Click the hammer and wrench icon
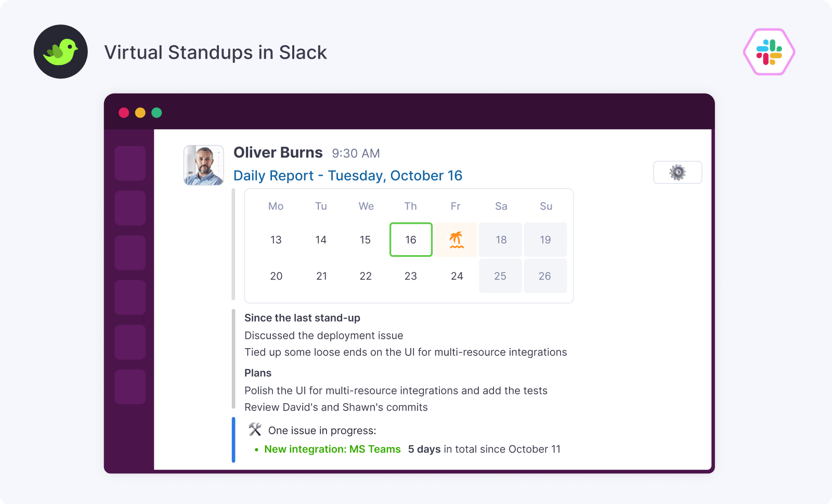832x504 pixels. pyautogui.click(x=255, y=430)
